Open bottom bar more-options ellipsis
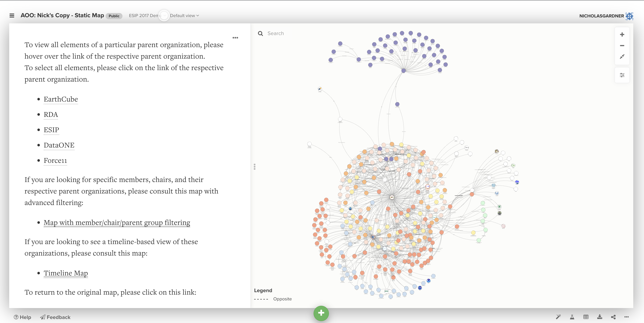Viewport: 644px width, 323px height. pos(626,317)
